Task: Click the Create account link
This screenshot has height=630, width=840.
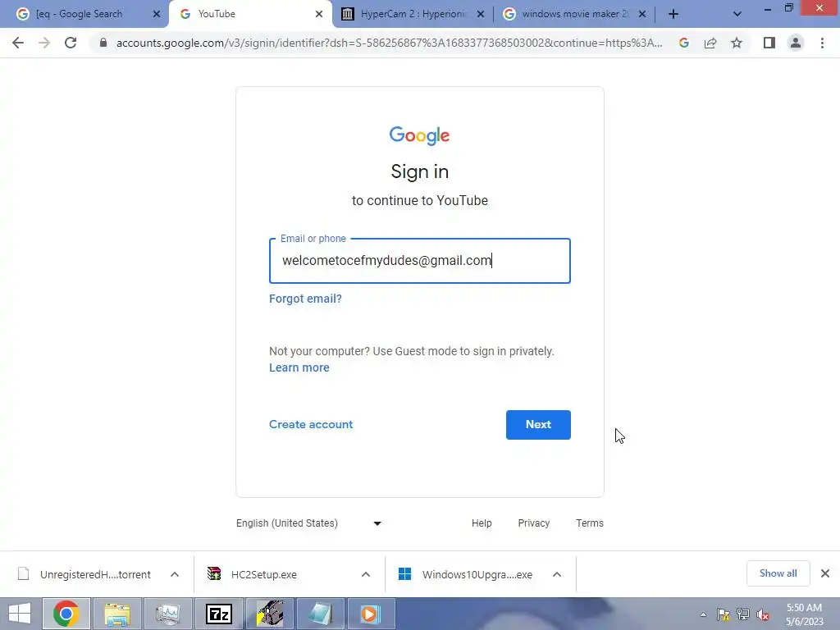Action: (x=311, y=424)
